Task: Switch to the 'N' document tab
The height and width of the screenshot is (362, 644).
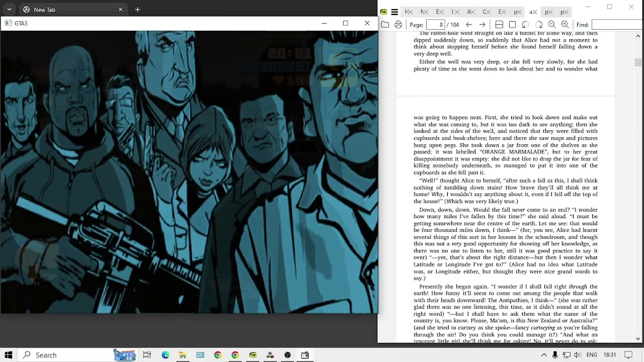Action: click(x=424, y=12)
